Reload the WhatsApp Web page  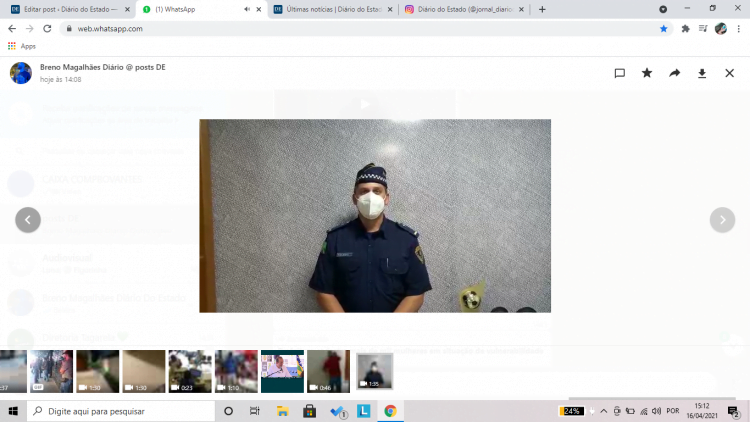pos(47,29)
